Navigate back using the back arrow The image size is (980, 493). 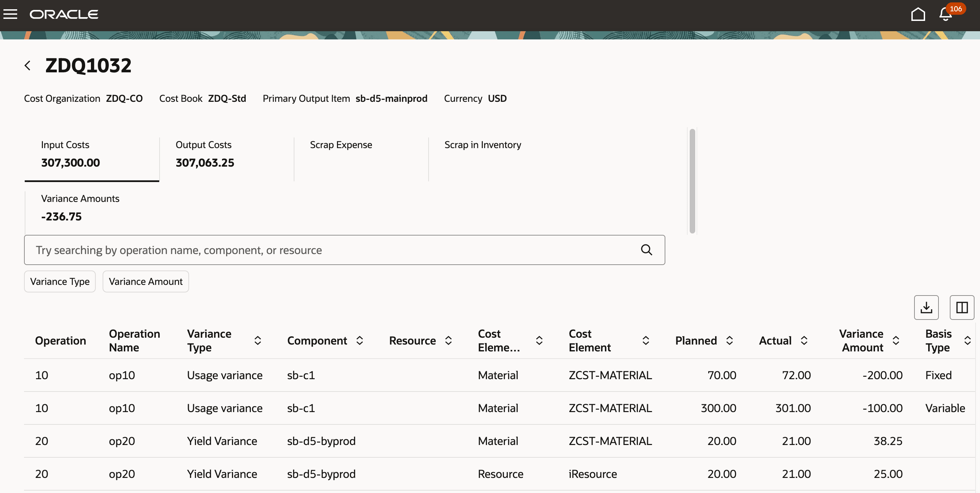(x=28, y=65)
